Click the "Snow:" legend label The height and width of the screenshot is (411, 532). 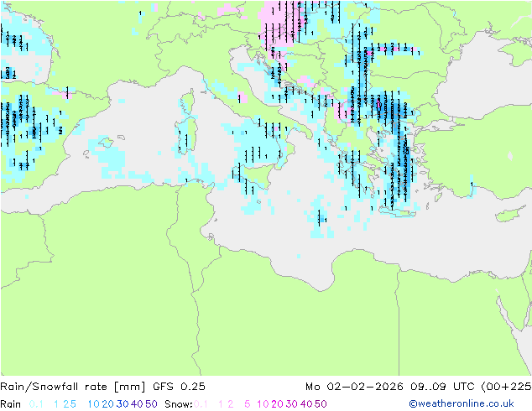pyautogui.click(x=179, y=404)
